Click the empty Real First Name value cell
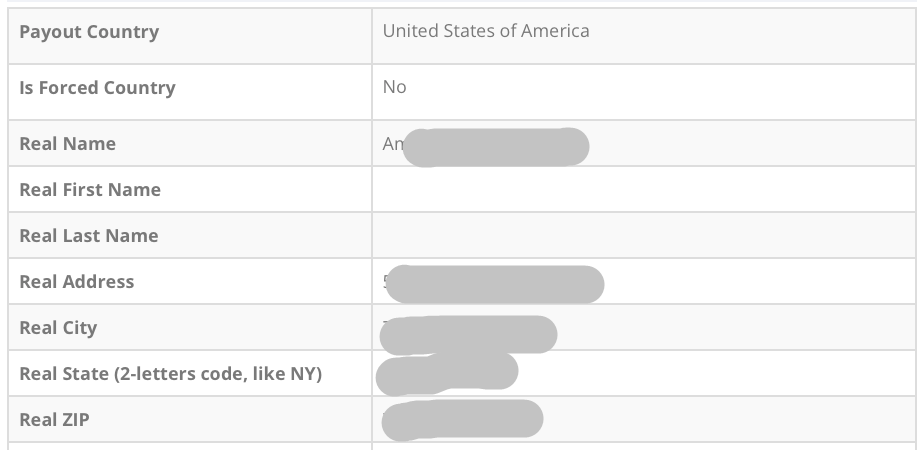The height and width of the screenshot is (450, 918). pos(642,190)
